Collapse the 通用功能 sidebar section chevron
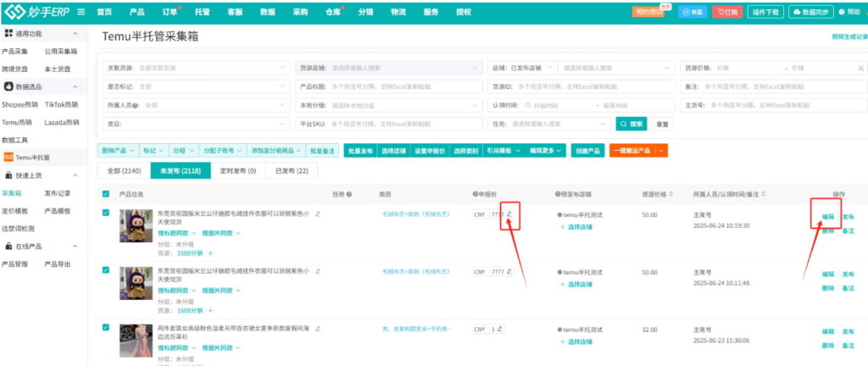The height and width of the screenshot is (366, 868). pos(75,34)
